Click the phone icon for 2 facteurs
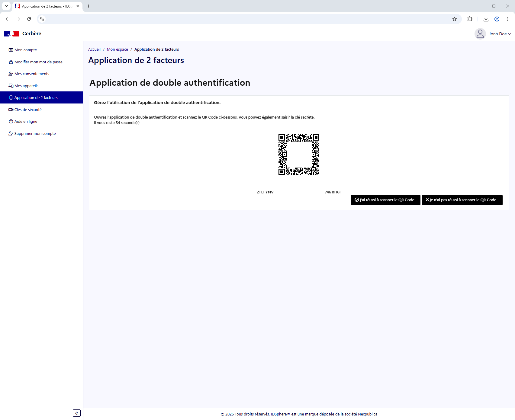Image resolution: width=515 pixels, height=420 pixels. point(11,97)
